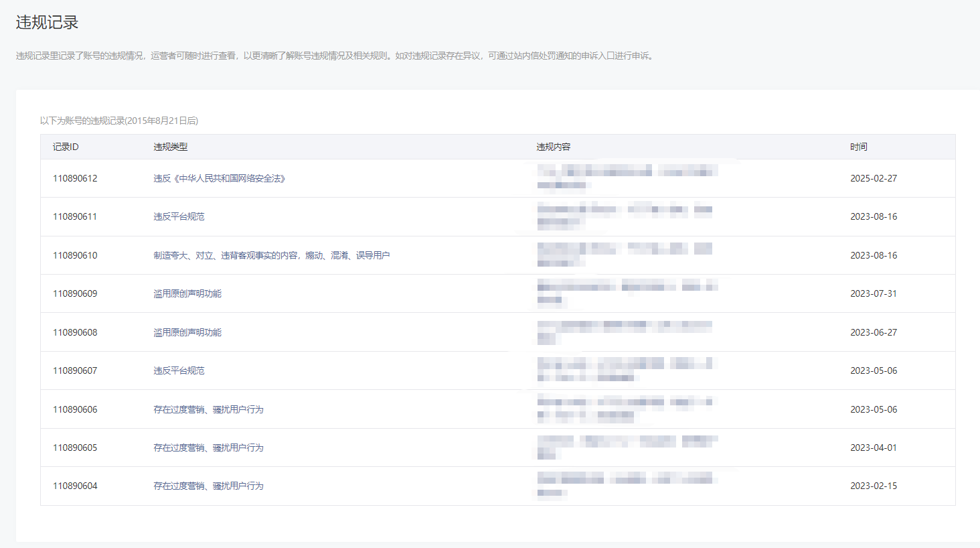This screenshot has height=548, width=980.
Task: Click record ID 110890612
Action: [x=75, y=178]
